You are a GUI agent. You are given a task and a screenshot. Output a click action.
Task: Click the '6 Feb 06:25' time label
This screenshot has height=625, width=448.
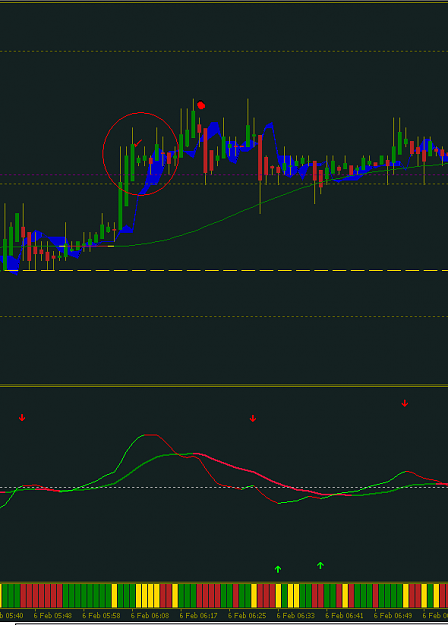coord(247,615)
